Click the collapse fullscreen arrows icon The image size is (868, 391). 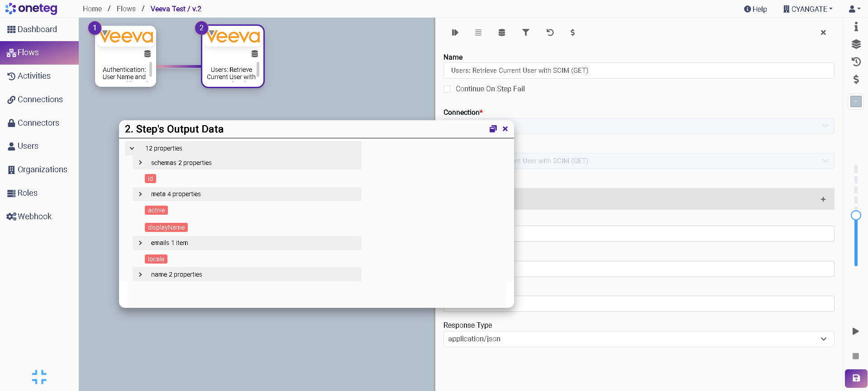click(39, 377)
